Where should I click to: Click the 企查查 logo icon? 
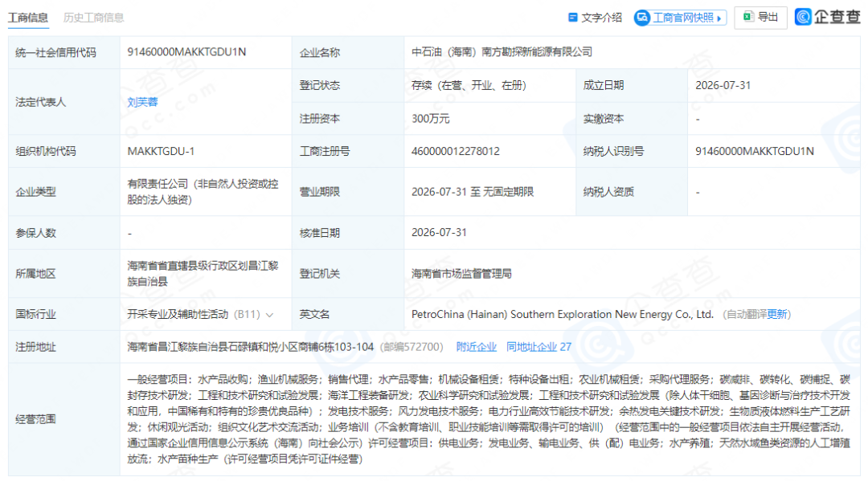point(803,17)
